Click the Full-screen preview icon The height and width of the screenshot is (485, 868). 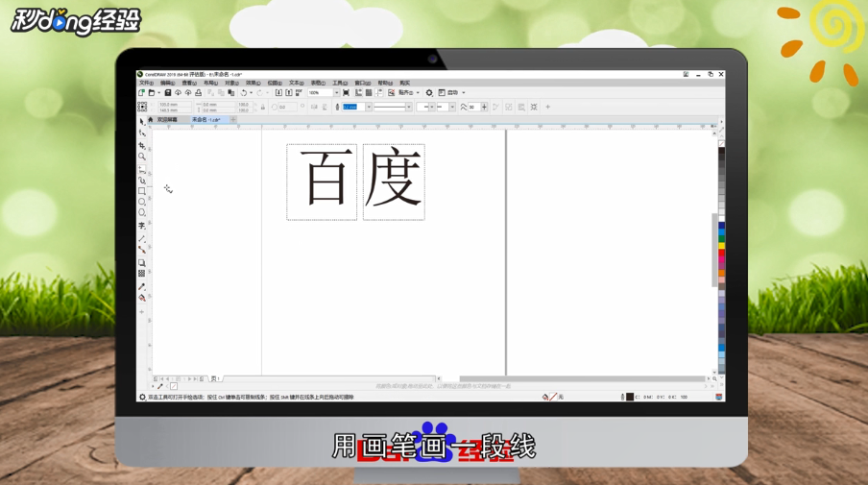346,92
